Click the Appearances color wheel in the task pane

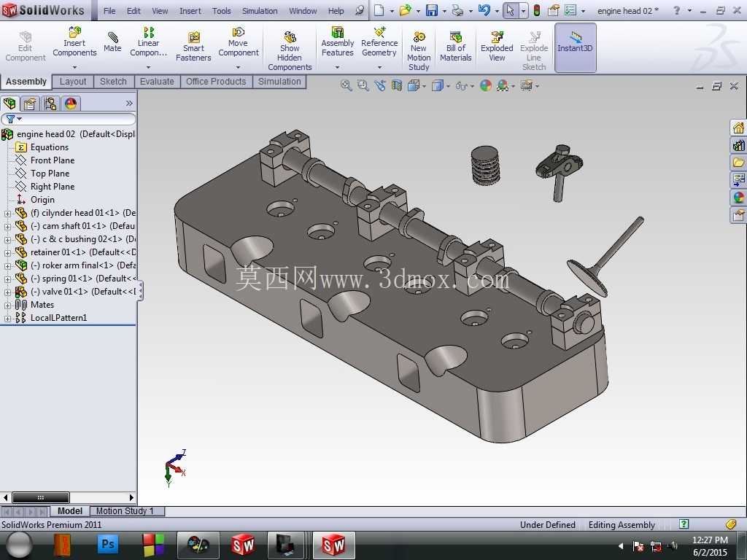tap(738, 198)
